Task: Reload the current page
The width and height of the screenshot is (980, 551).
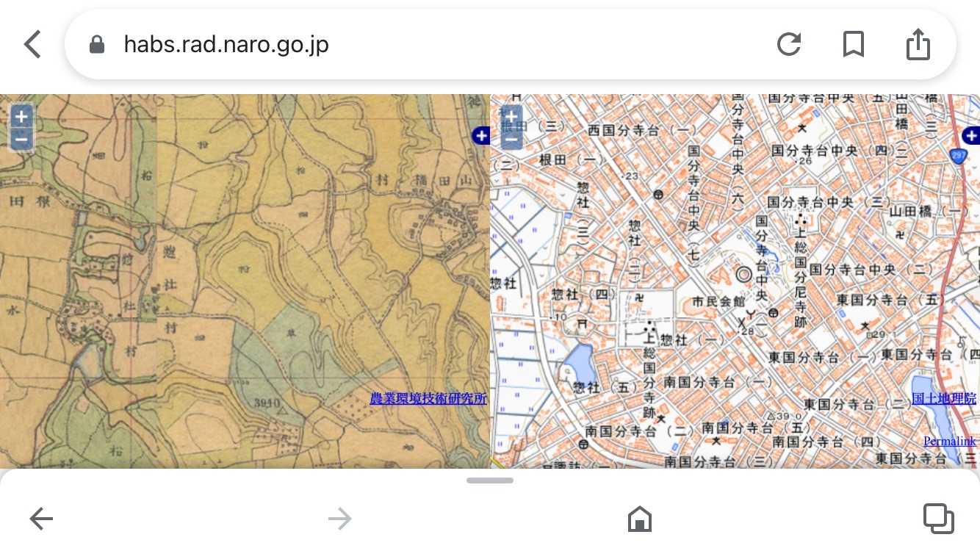Action: (x=788, y=45)
